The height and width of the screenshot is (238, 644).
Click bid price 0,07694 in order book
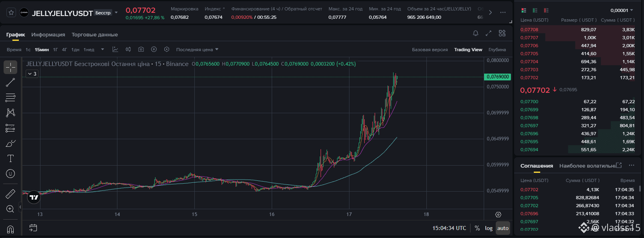pyautogui.click(x=529, y=150)
